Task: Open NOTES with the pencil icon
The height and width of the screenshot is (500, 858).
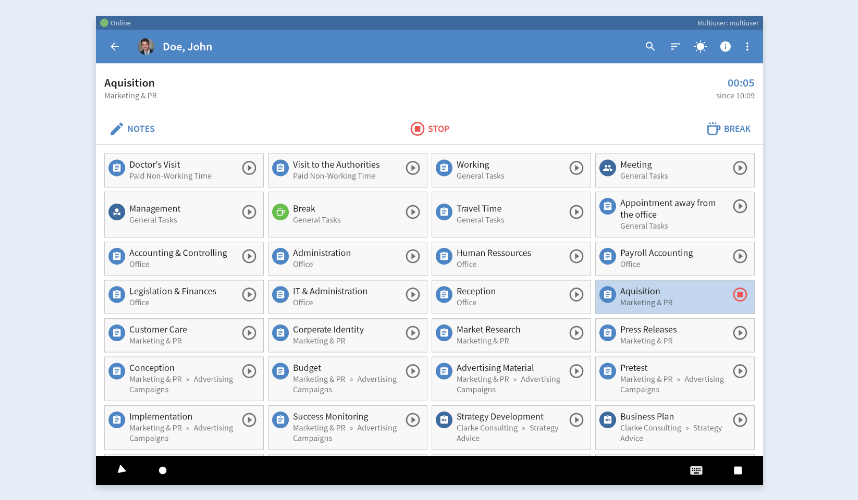Action: 132,129
